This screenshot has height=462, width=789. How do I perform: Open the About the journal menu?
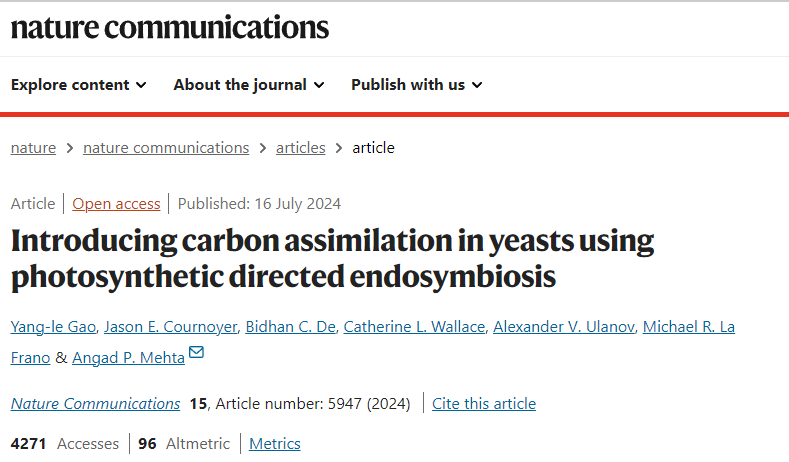249,85
